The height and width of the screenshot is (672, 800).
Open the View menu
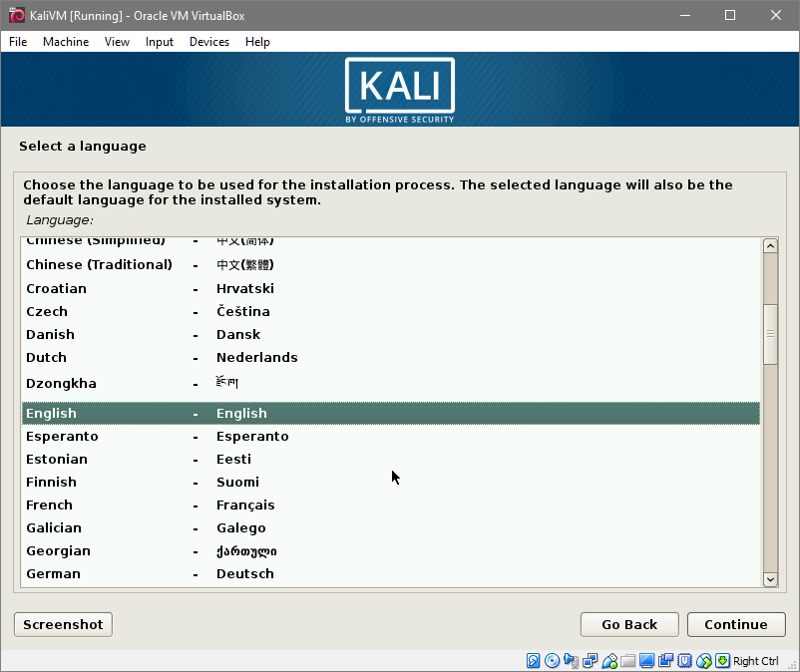click(x=117, y=42)
